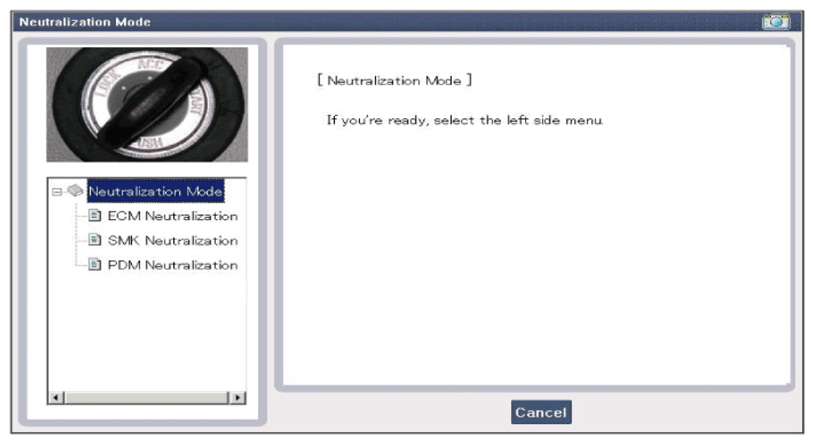Click the Neutralization Mode root node icon
This screenshot has width=814, height=444.
pyautogui.click(x=76, y=191)
